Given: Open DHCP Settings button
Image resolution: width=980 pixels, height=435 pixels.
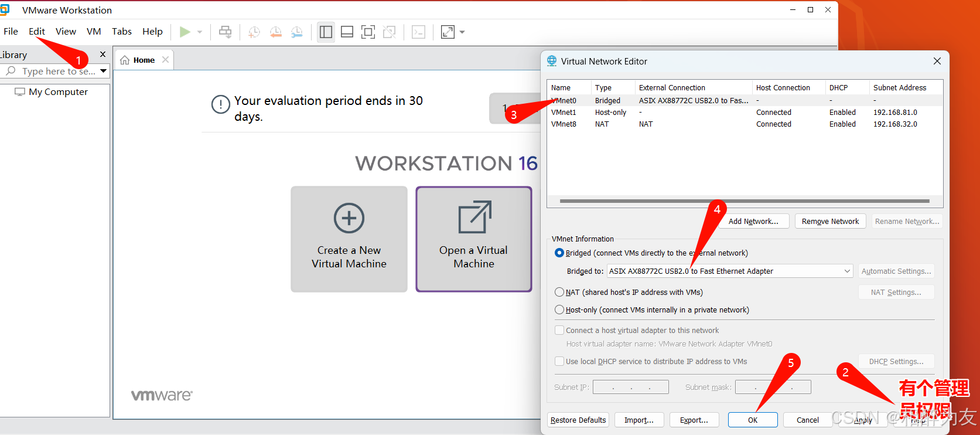Looking at the screenshot, I should [896, 361].
